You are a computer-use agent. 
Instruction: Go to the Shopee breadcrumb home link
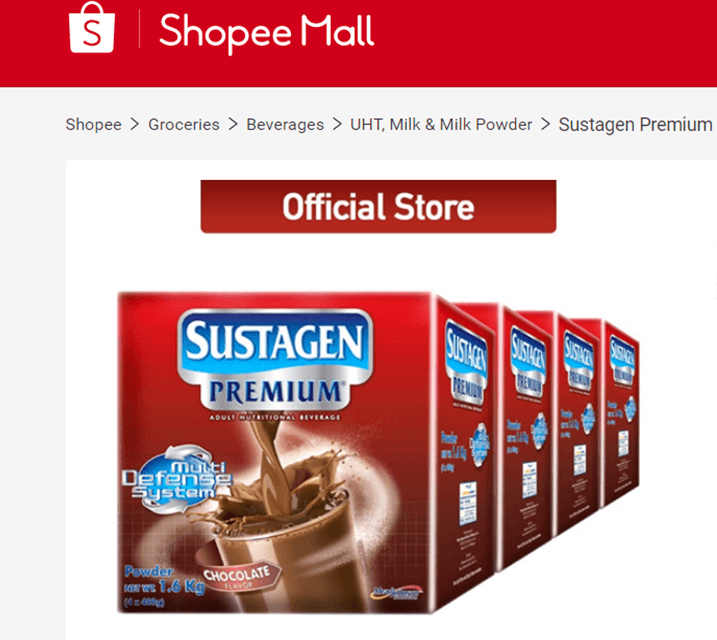(93, 124)
